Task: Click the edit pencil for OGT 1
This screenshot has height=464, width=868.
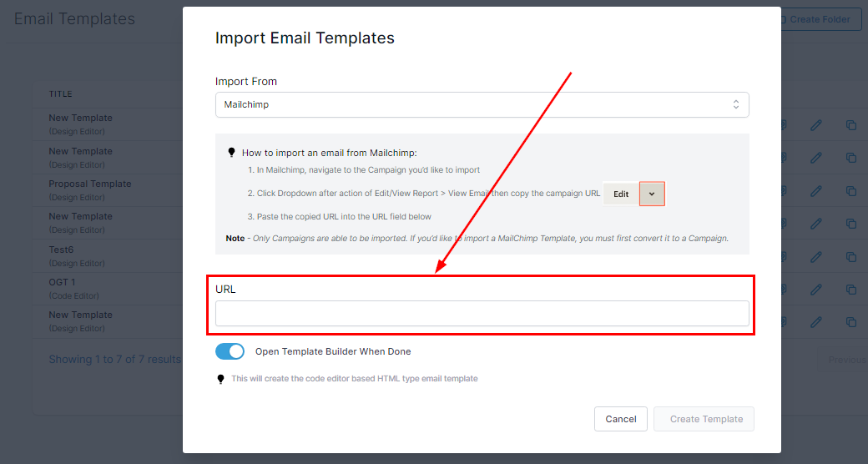Action: pos(816,290)
